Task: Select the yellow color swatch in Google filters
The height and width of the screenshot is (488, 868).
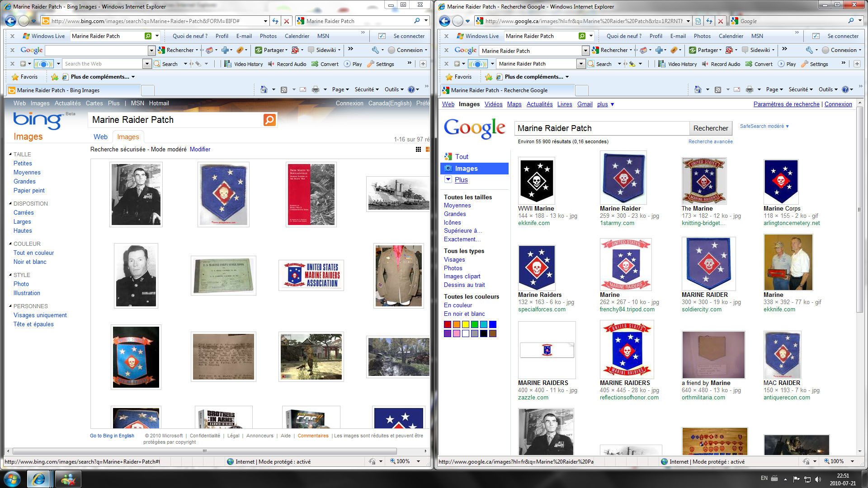Action: 466,324
